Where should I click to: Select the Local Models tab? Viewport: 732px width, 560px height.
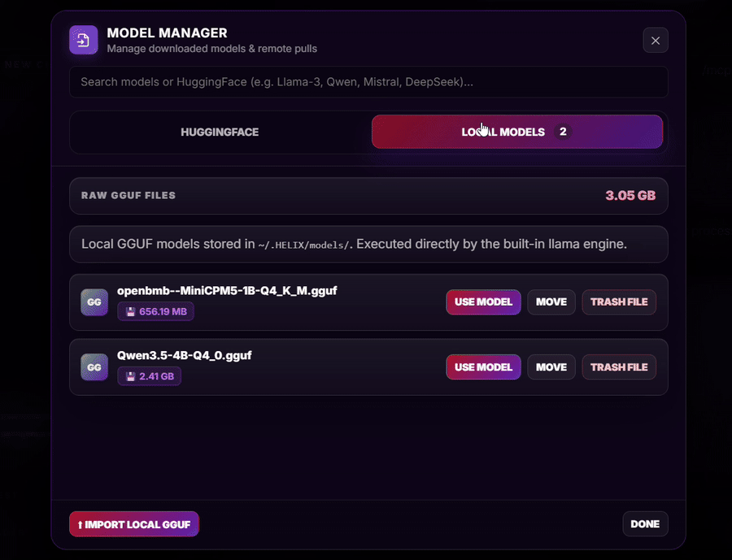click(x=517, y=132)
